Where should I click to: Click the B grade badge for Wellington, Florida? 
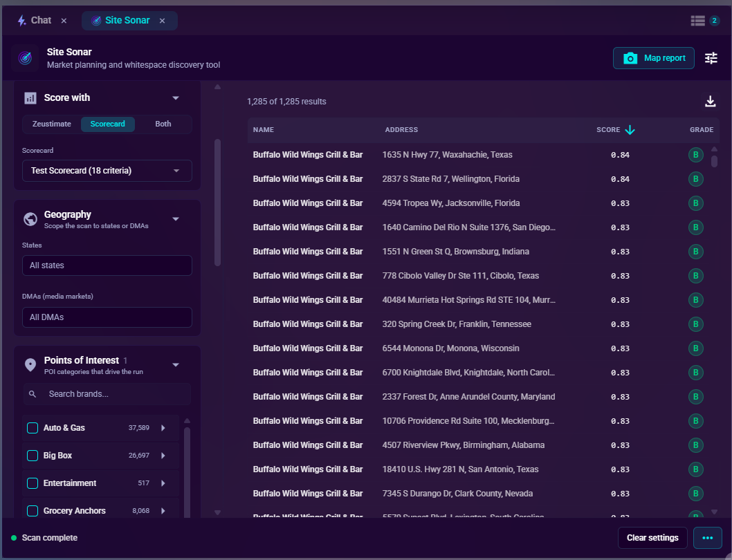pos(695,179)
